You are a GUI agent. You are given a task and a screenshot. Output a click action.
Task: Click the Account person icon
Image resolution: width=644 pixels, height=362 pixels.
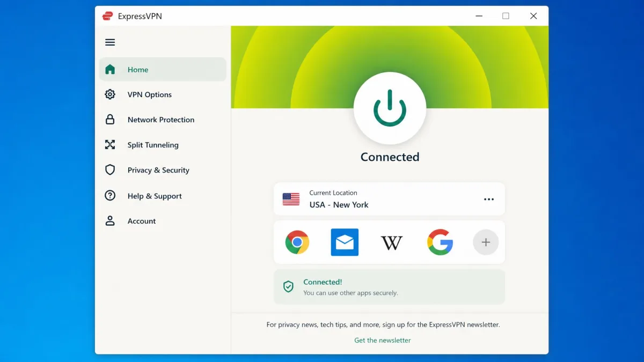(110, 220)
